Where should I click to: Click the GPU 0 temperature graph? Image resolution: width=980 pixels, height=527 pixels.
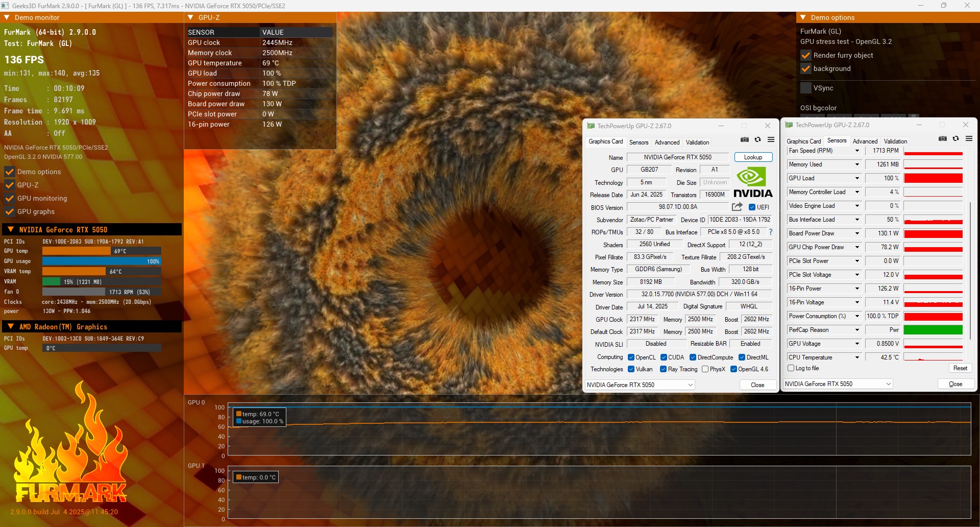[x=599, y=430]
